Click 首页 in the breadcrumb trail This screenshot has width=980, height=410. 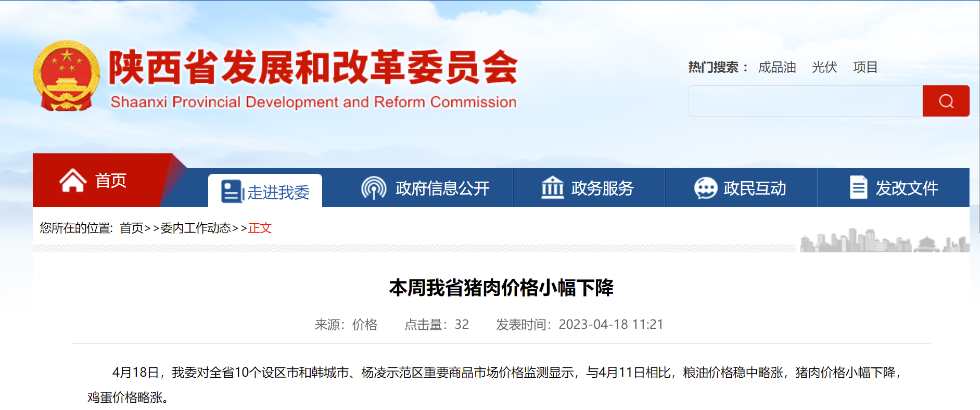click(131, 228)
